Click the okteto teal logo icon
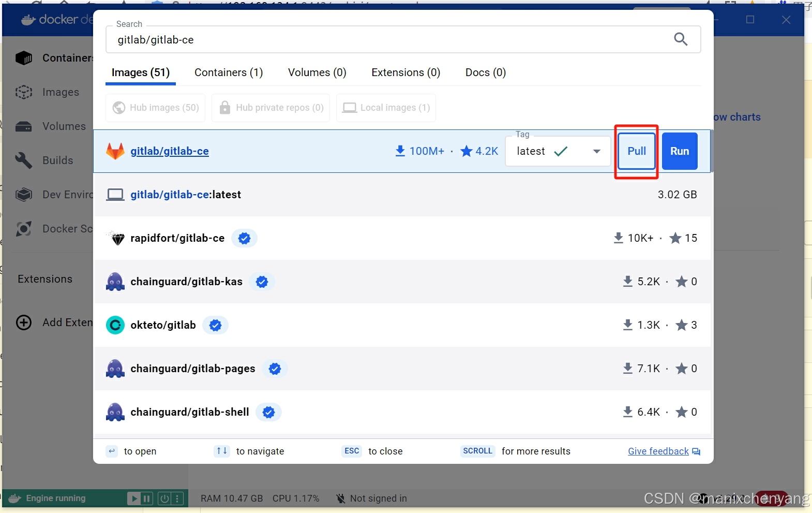This screenshot has height=513, width=812. pos(115,325)
